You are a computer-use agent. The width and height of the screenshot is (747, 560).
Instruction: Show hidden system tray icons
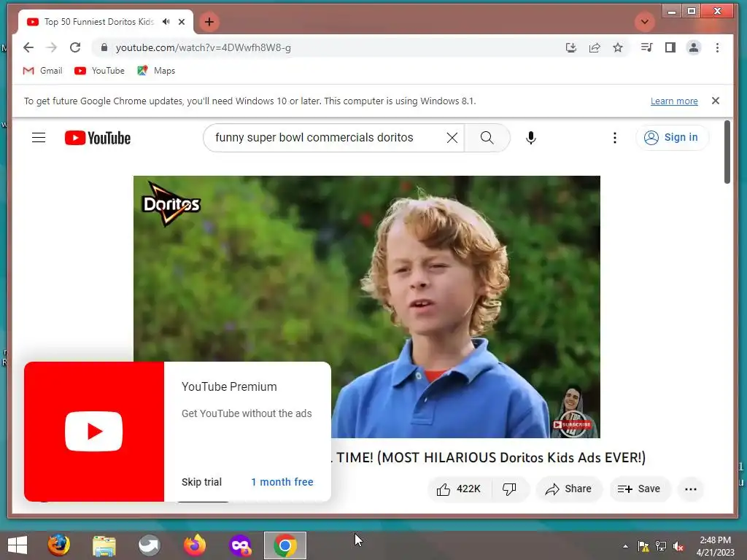click(x=625, y=546)
